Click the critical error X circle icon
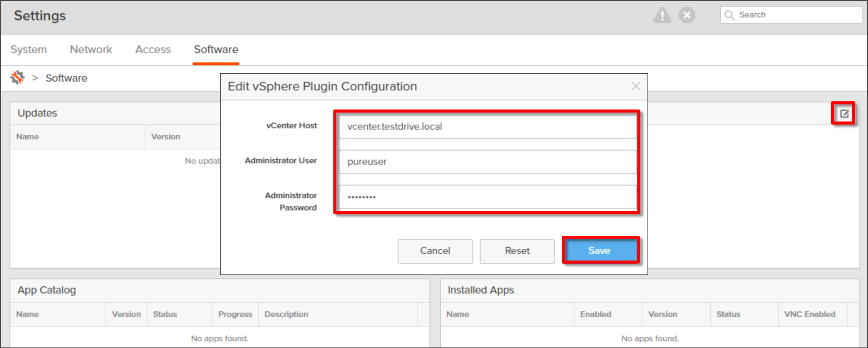This screenshot has width=868, height=348. [687, 15]
